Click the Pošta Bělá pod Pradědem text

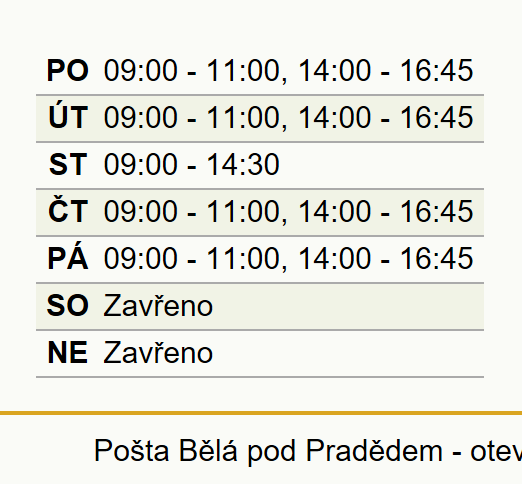click(x=268, y=451)
